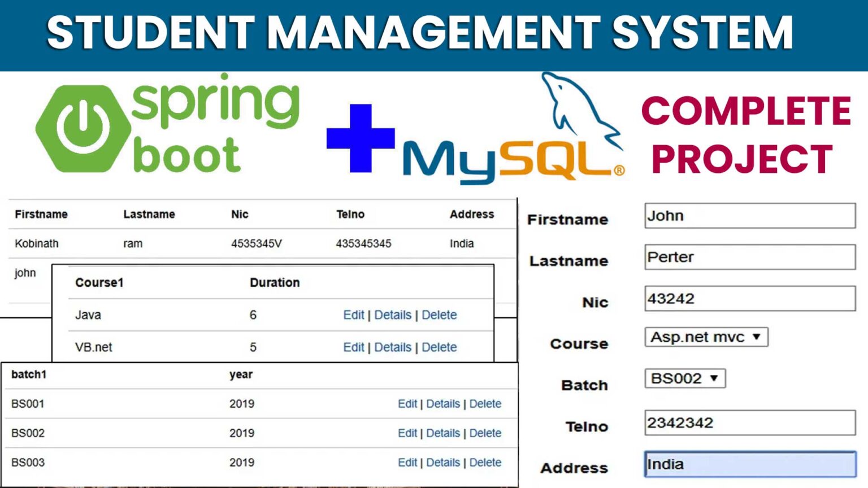Open the Batch dropdown showing BS002
The image size is (868, 488).
coord(685,378)
